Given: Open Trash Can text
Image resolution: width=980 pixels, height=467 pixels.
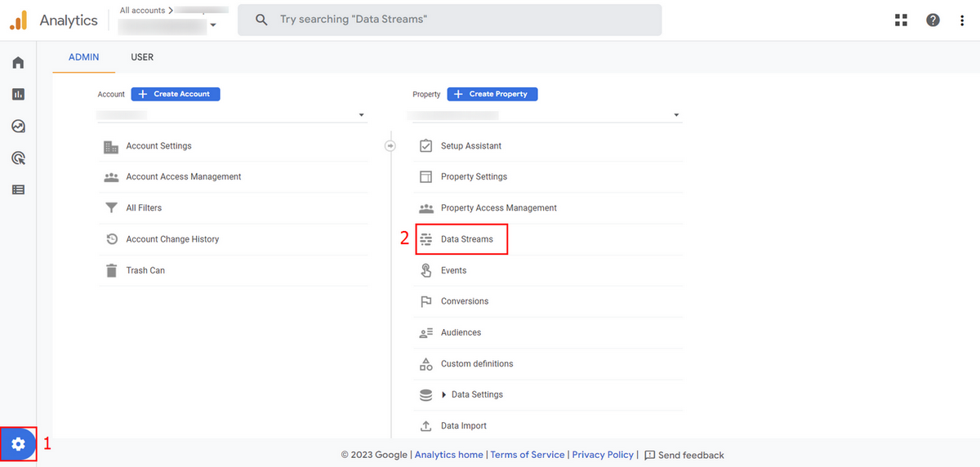Looking at the screenshot, I should tap(145, 270).
